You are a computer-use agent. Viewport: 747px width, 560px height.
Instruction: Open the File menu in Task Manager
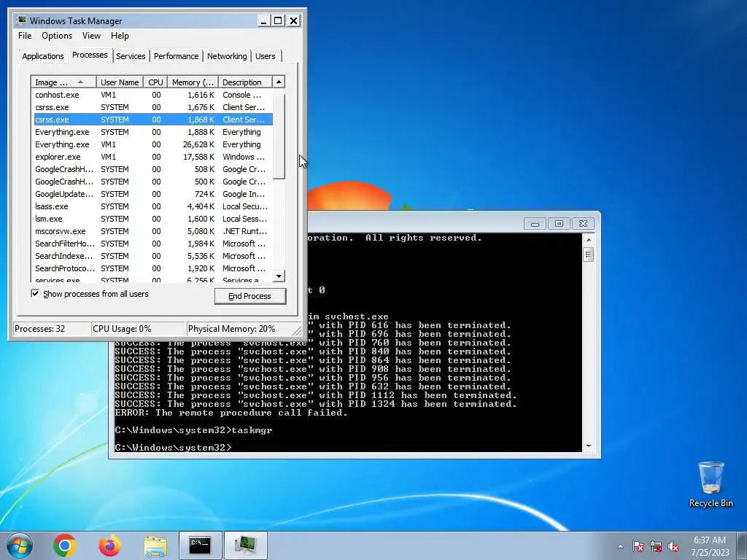click(25, 36)
